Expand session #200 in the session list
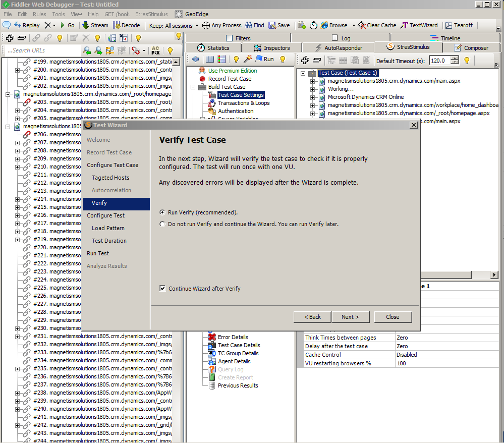Image resolution: width=504 pixels, height=443 pixels. point(17,70)
